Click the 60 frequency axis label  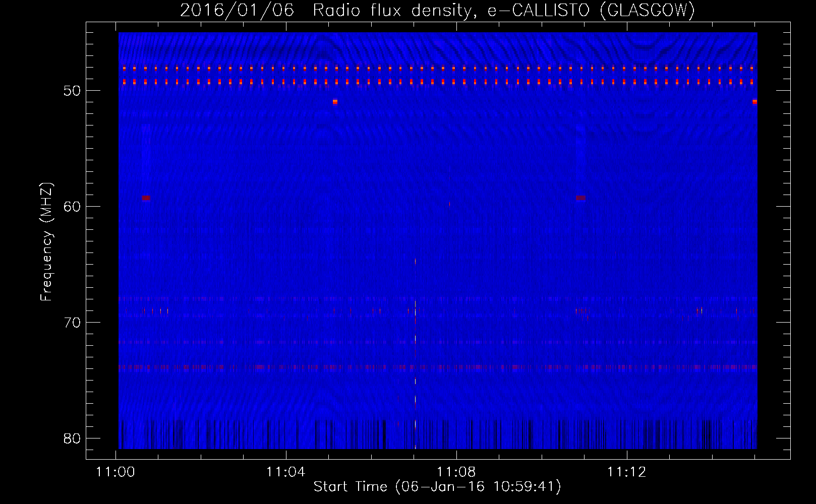coord(72,207)
